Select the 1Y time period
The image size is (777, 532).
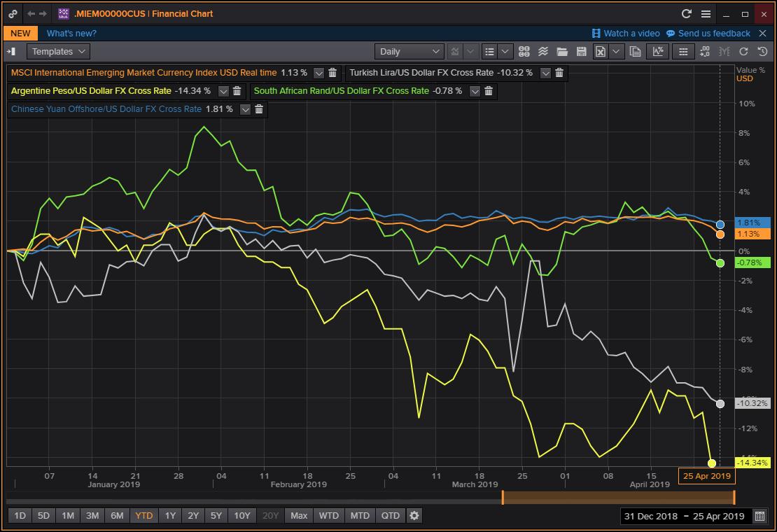point(170,516)
